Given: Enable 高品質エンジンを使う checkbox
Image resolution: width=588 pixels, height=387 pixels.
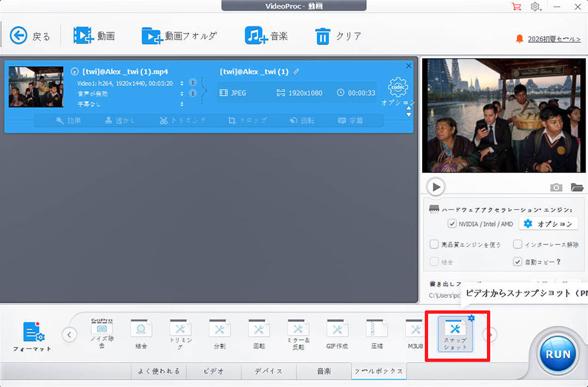Looking at the screenshot, I should click(434, 244).
